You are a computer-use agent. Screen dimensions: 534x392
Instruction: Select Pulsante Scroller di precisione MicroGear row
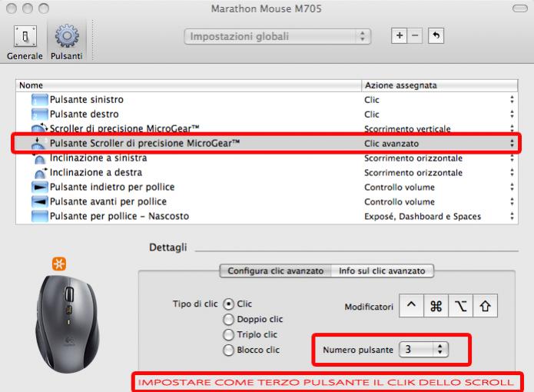pos(266,144)
